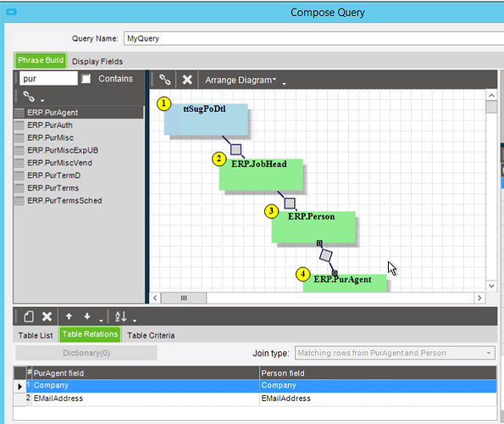This screenshot has width=504, height=424.
Task: Click the delete X icon in diagram toolbar
Action: 187,80
